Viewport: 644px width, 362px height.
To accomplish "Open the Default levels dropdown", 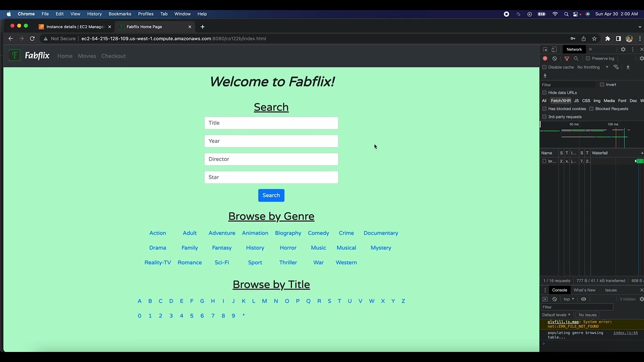I will [x=556, y=315].
